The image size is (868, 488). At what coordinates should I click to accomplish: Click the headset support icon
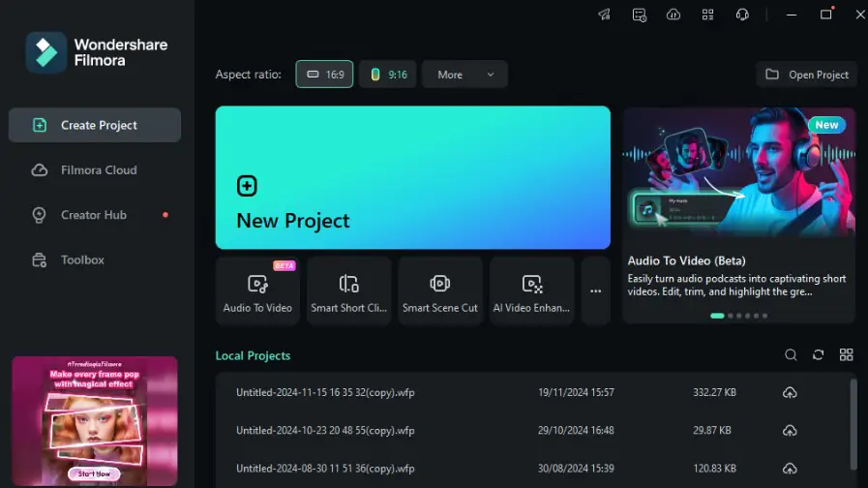point(742,15)
